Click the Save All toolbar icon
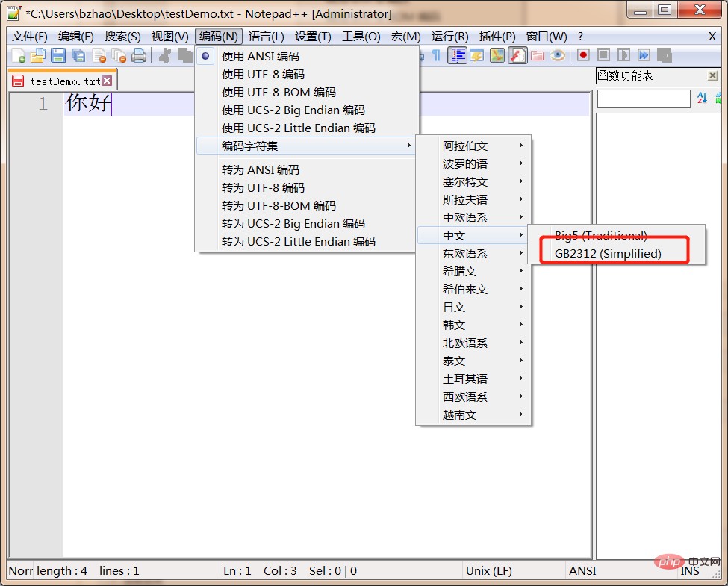 pyautogui.click(x=78, y=56)
